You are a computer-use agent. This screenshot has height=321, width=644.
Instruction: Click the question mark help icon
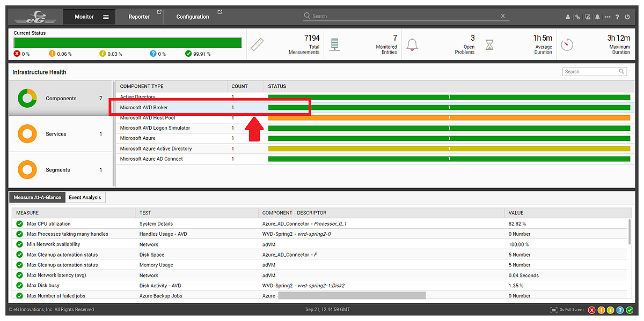(x=617, y=17)
